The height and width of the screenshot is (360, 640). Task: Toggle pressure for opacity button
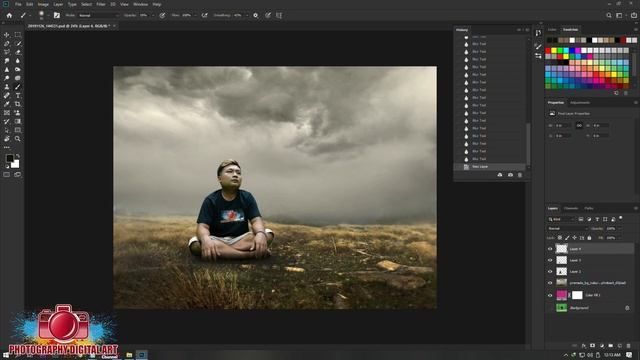pyautogui.click(x=162, y=16)
